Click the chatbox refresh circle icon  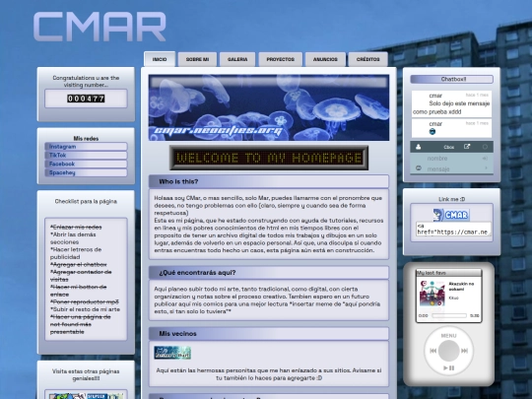point(485,147)
